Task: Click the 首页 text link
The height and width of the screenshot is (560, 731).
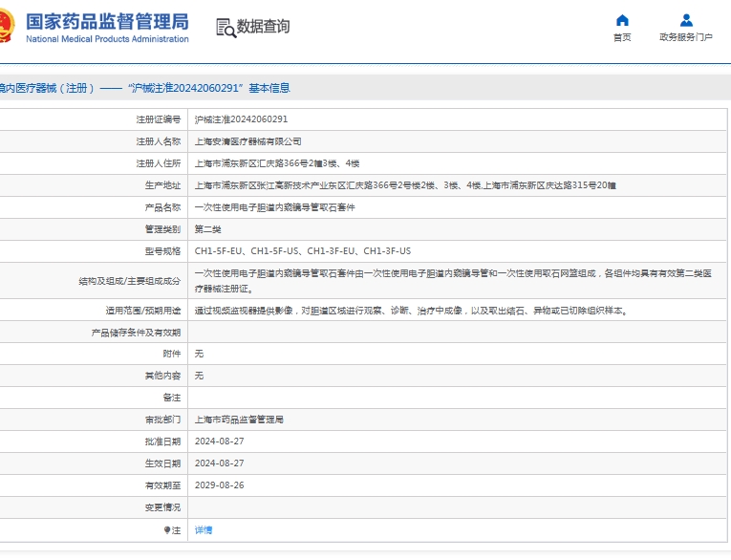Action: [622, 37]
